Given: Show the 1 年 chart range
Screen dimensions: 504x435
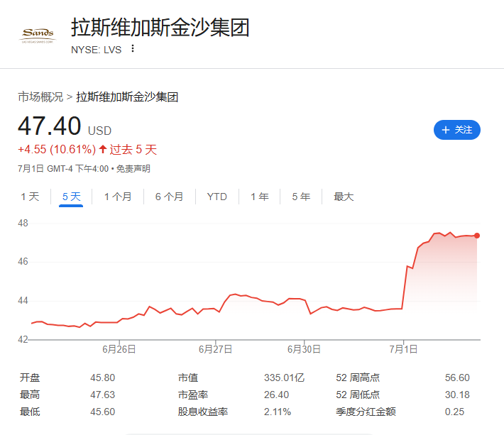Looking at the screenshot, I should (259, 197).
